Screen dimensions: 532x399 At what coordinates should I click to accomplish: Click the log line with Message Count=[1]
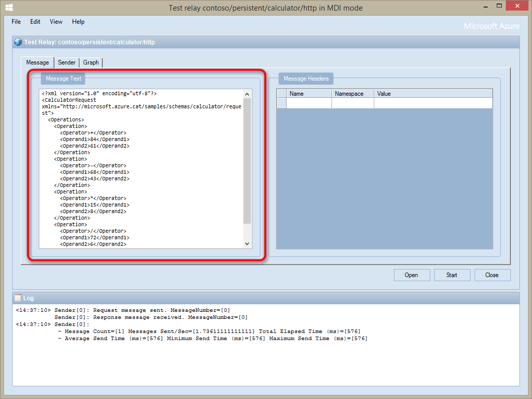[209, 331]
